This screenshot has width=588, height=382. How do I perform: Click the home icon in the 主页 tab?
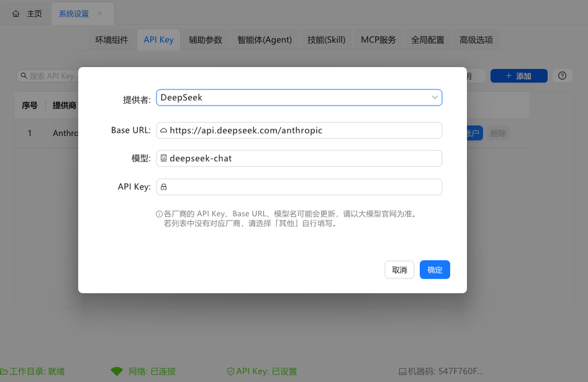[16, 14]
